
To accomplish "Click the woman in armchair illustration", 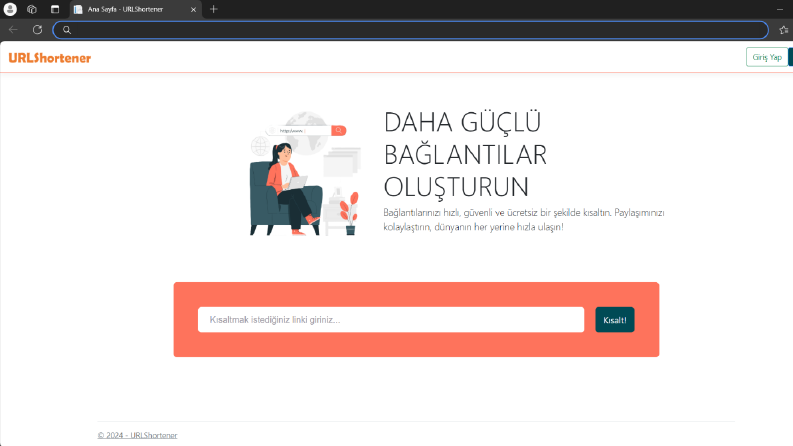I will [305, 173].
